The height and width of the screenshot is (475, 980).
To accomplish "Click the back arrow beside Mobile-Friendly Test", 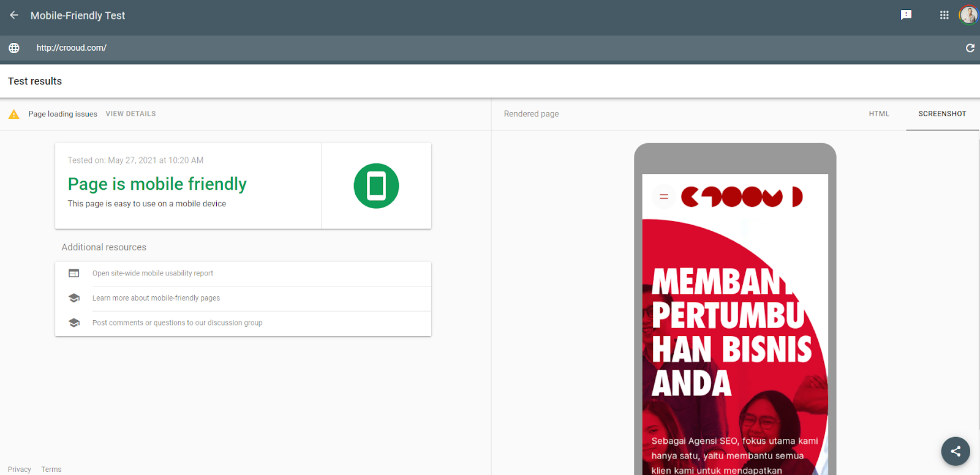I will (x=14, y=15).
